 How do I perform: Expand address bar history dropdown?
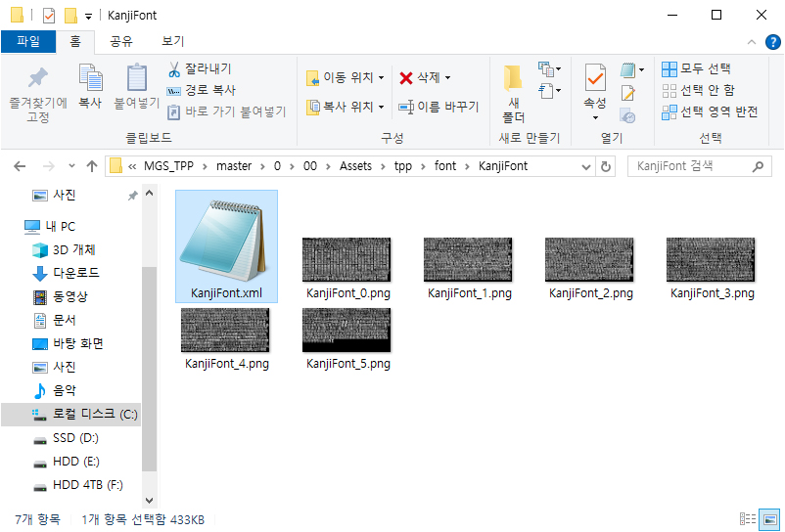pos(586,166)
